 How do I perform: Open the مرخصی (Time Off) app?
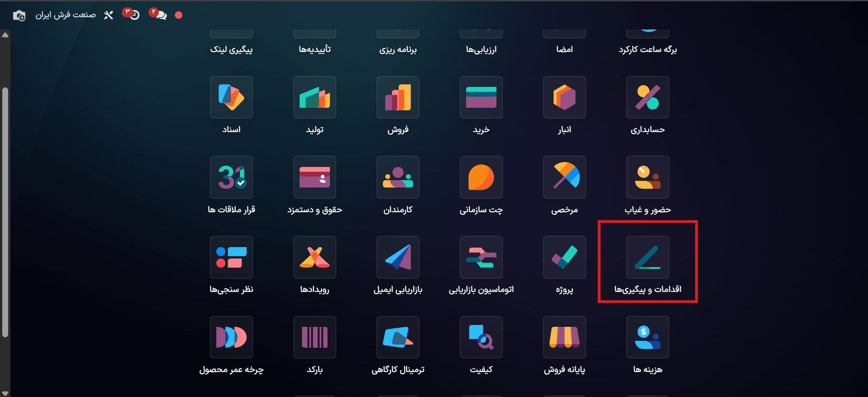(564, 177)
